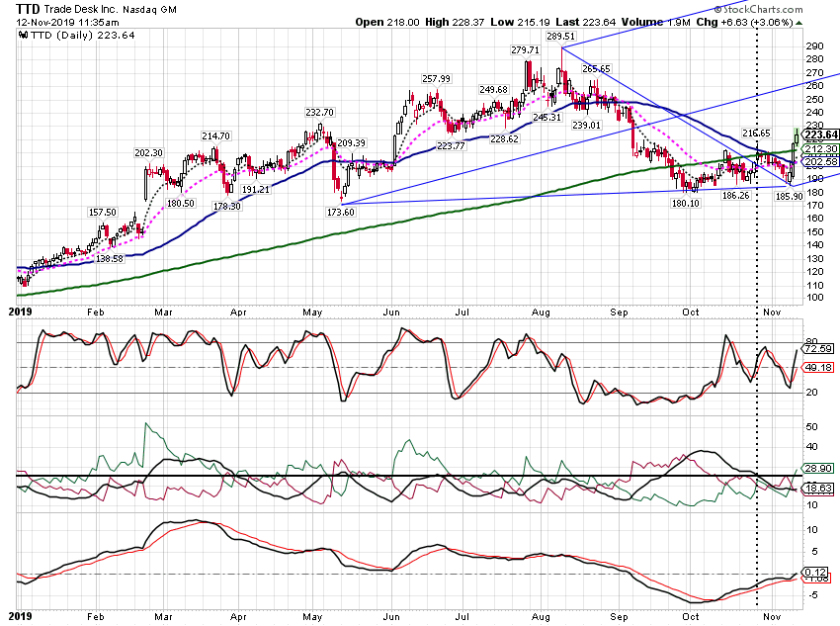This screenshot has width=840, height=626.
Task: Click the 216.65 price label
Action: 756,133
